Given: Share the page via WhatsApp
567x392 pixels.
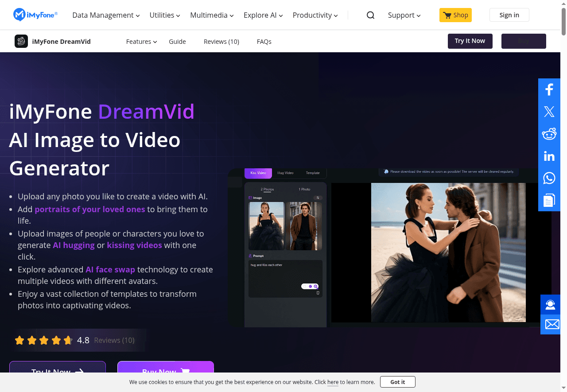Looking at the screenshot, I should 549,178.
